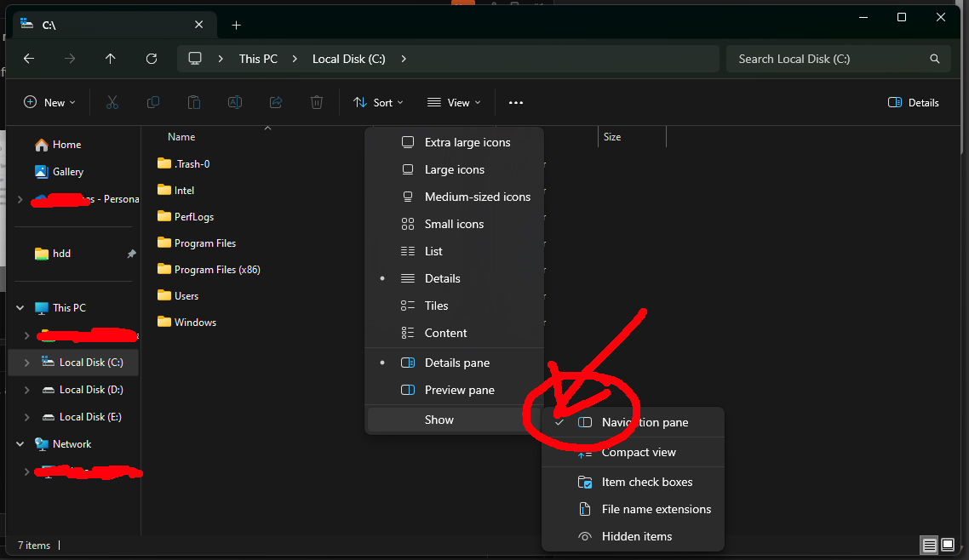
Task: Collapse This PC tree node
Action: (x=20, y=307)
